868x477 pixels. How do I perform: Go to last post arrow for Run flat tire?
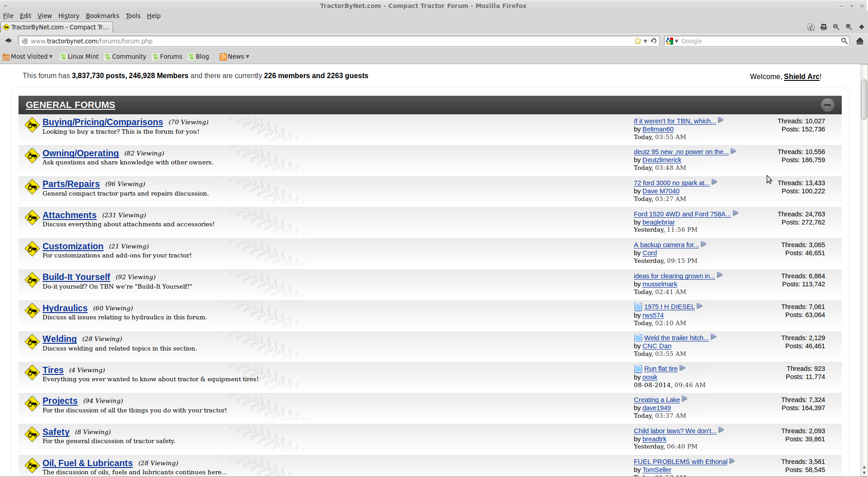pyautogui.click(x=683, y=369)
